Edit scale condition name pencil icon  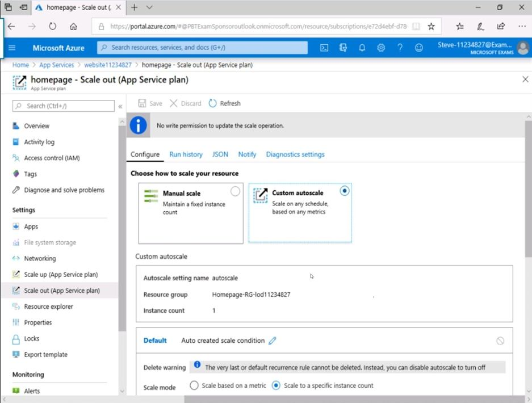[273, 341]
